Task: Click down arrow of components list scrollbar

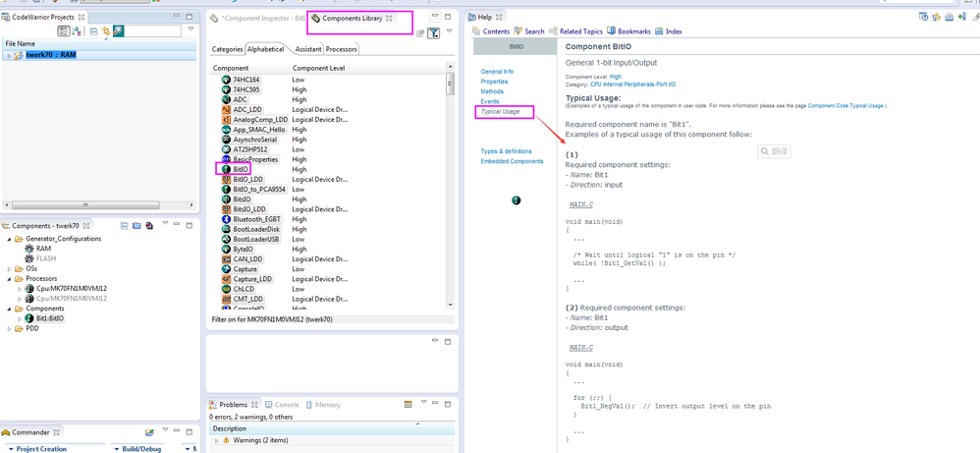Action: (450, 305)
